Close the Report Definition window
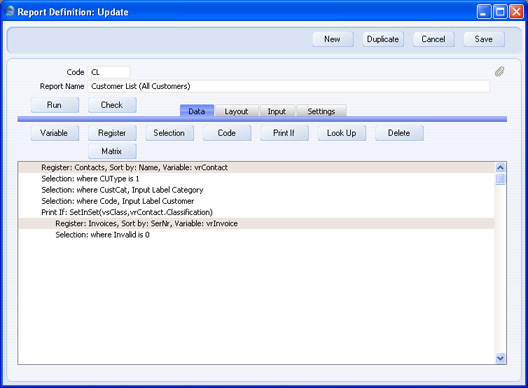The height and width of the screenshot is (388, 528). [516, 12]
